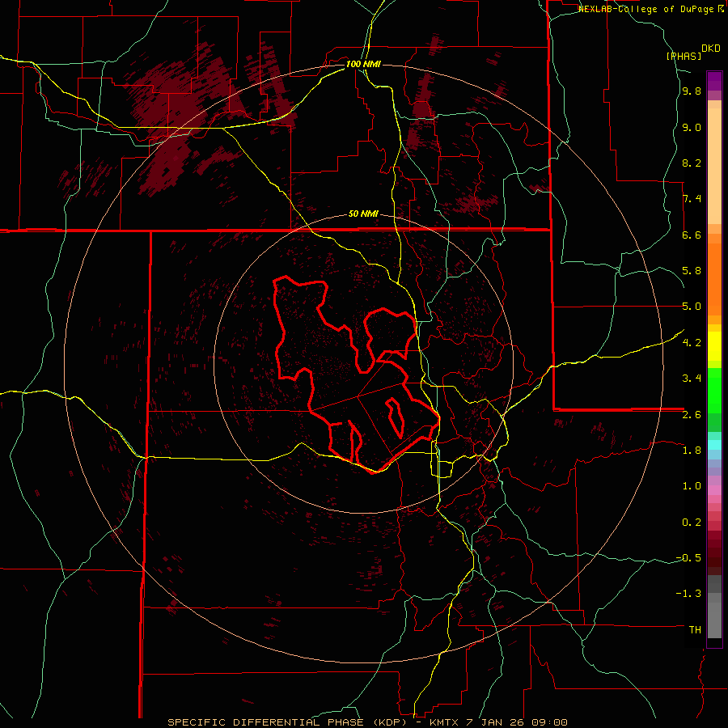Image resolution: width=728 pixels, height=728 pixels.
Task: Select the 5.8 scale value
Action: point(692,271)
